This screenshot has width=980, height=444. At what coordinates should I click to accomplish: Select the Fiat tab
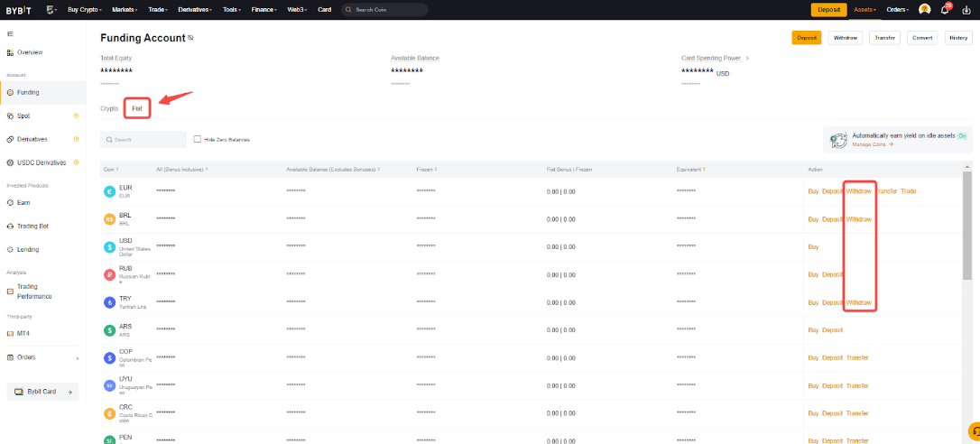137,108
